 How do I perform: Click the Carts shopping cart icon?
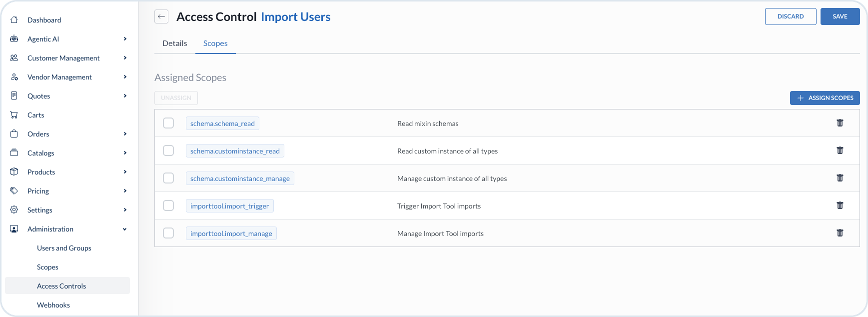14,115
